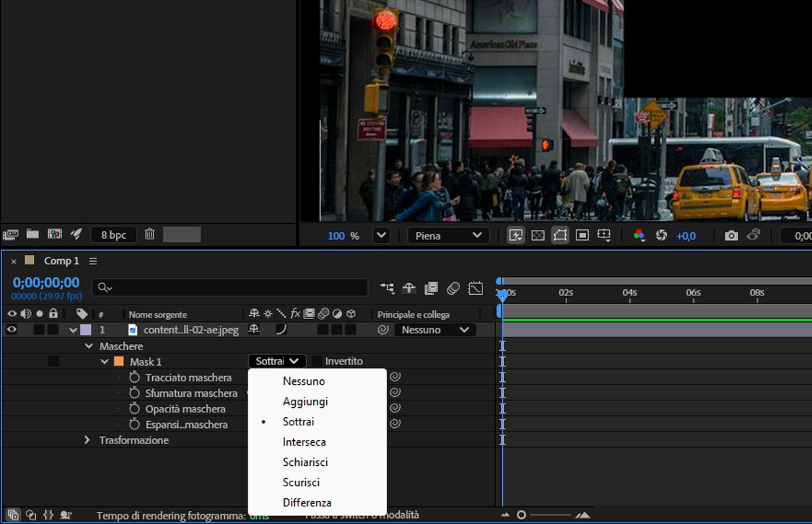The width and height of the screenshot is (812, 524).
Task: Toggle the lock box beside Mask 1
Action: pyautogui.click(x=53, y=362)
